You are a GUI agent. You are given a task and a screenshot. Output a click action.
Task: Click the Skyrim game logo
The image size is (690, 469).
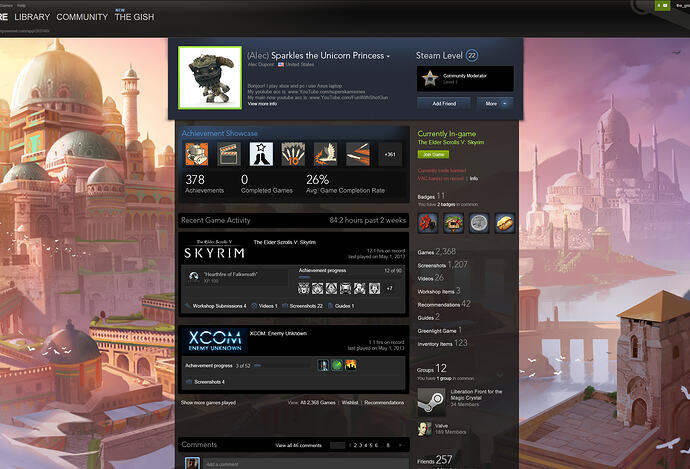[214, 250]
